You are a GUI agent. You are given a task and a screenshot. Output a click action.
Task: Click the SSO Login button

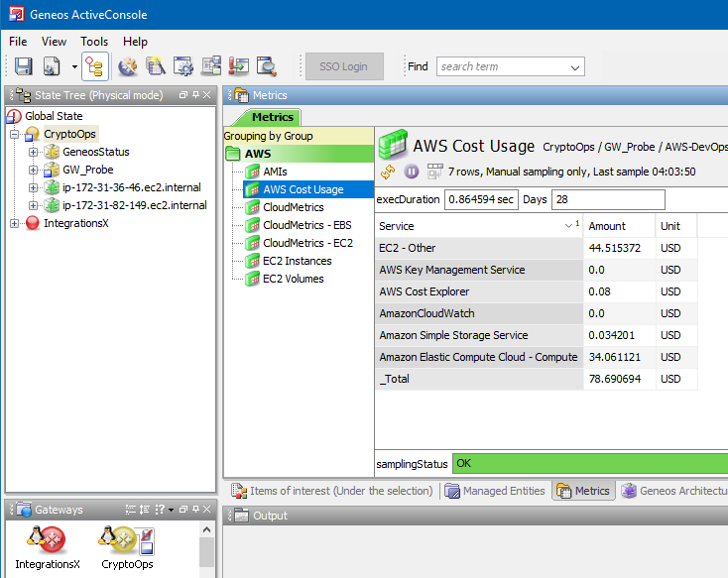pos(344,66)
